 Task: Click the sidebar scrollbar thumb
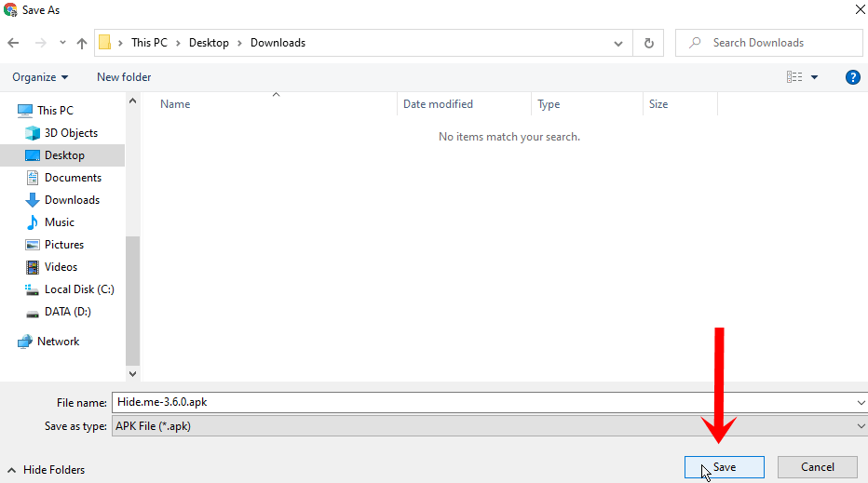pyautogui.click(x=132, y=301)
